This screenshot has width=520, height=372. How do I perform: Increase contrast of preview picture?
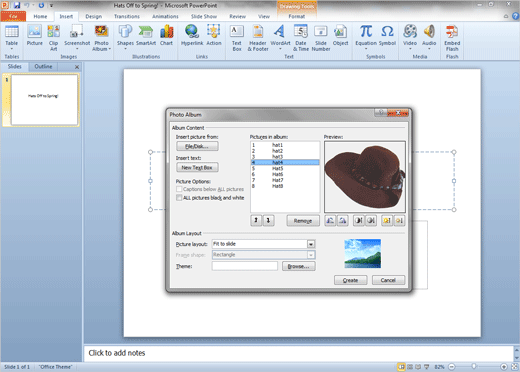[359, 220]
